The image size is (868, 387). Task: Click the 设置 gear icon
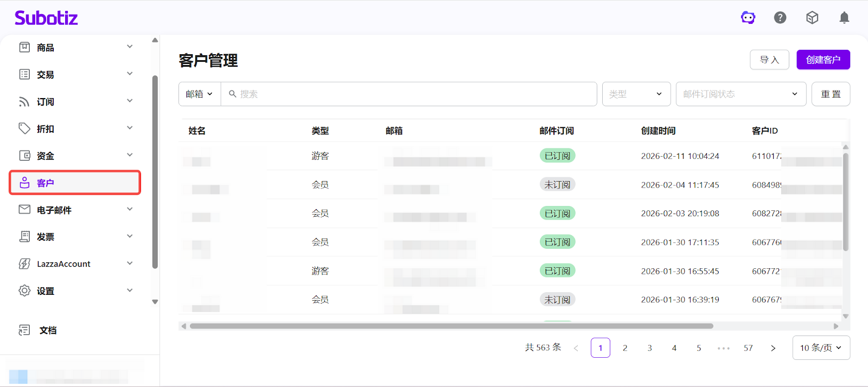pos(24,291)
